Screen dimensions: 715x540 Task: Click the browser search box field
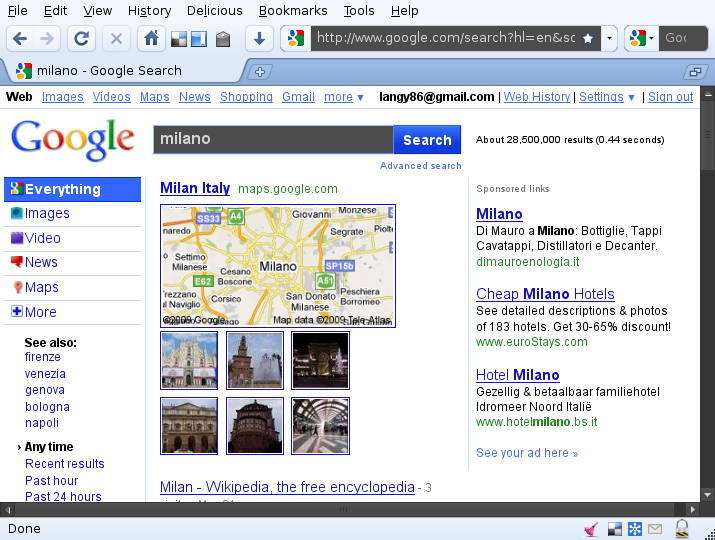[x=683, y=38]
